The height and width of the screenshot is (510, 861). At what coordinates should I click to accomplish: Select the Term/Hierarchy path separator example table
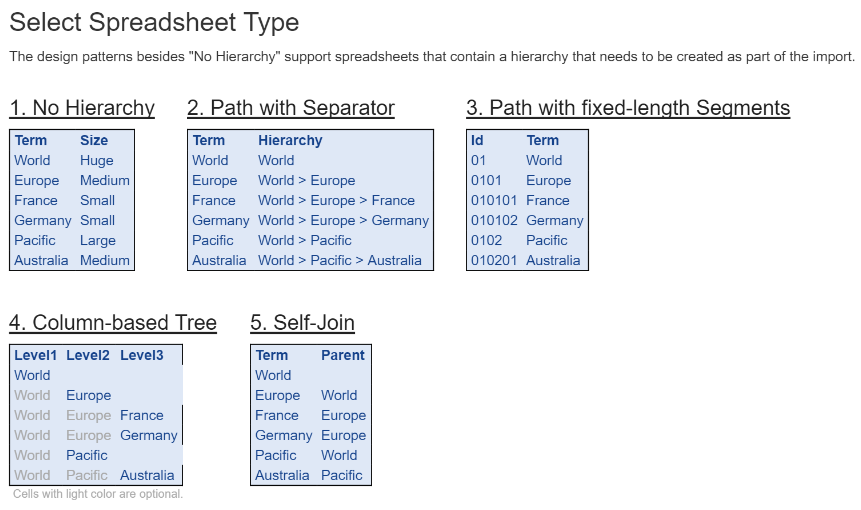[310, 200]
